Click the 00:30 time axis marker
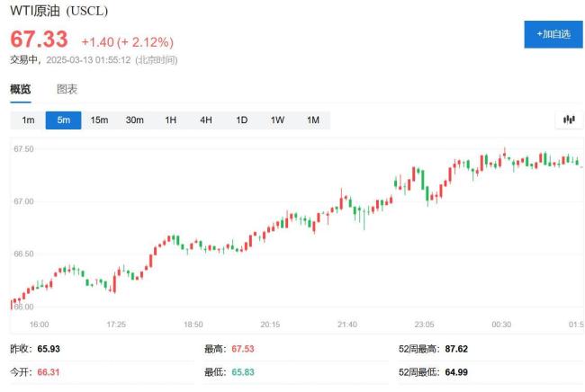Image resolution: width=585 pixels, height=392 pixels. point(501,324)
